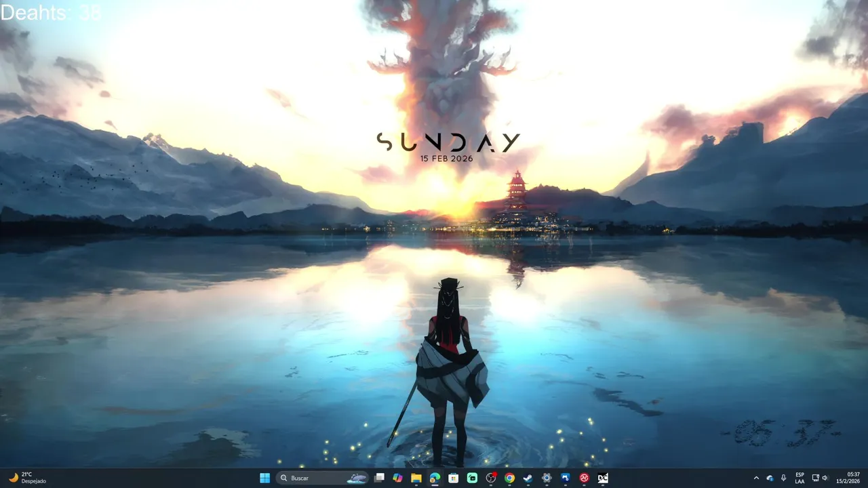Open Microsoft Edge from the taskbar

435,478
